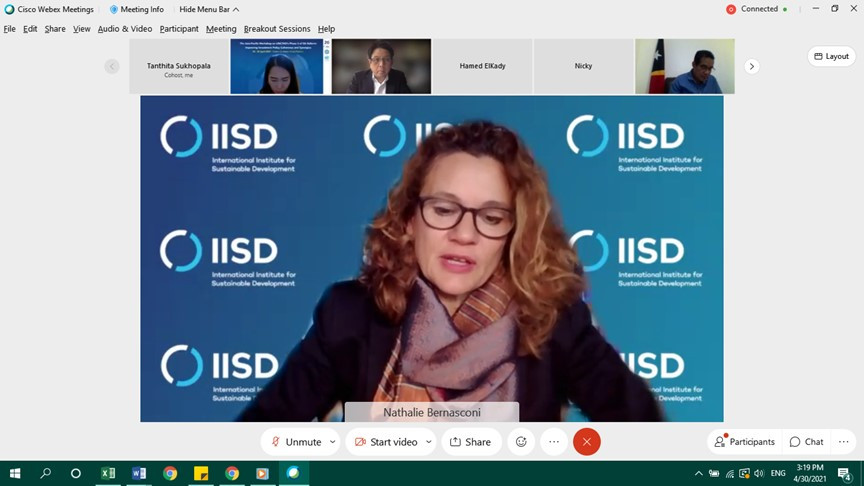Open the Participants panel

click(x=745, y=442)
